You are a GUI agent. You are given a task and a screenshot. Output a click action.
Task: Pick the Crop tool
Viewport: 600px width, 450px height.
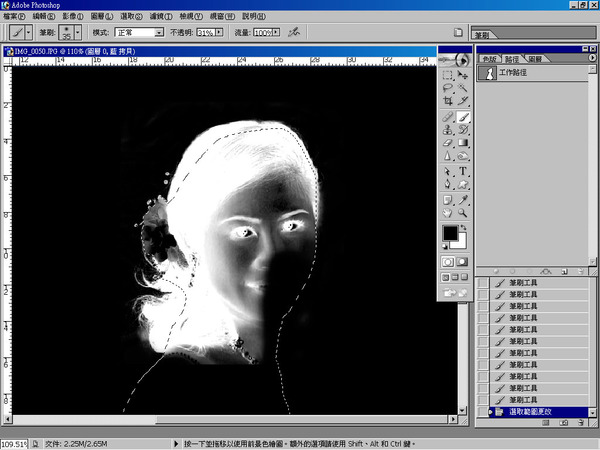click(448, 101)
